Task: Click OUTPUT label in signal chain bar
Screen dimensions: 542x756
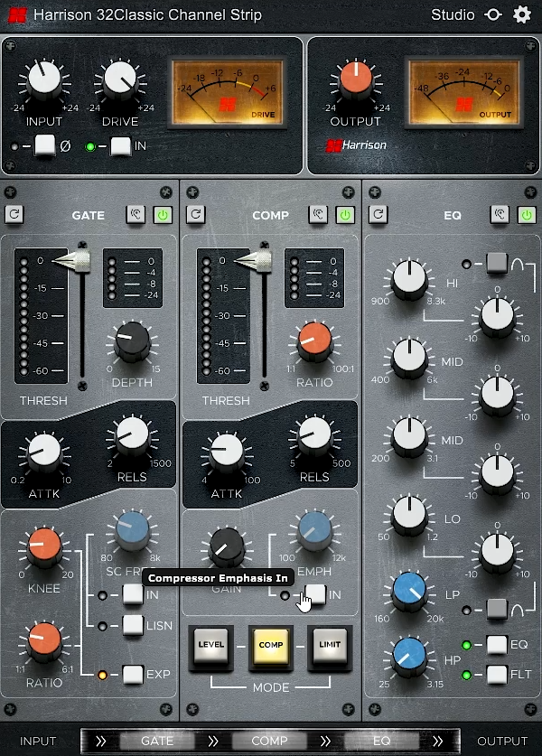Action: (x=502, y=741)
